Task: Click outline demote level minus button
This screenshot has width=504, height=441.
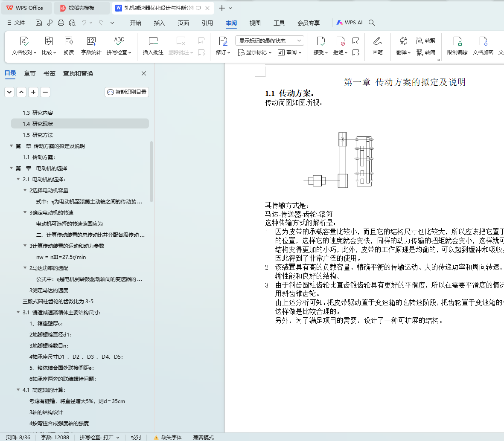Action: pyautogui.click(x=45, y=92)
